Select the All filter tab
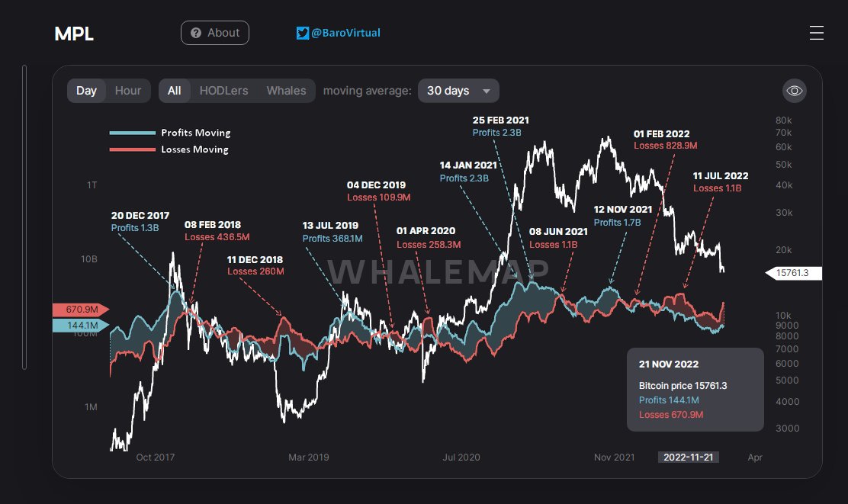Image resolution: width=848 pixels, height=504 pixels. click(175, 91)
